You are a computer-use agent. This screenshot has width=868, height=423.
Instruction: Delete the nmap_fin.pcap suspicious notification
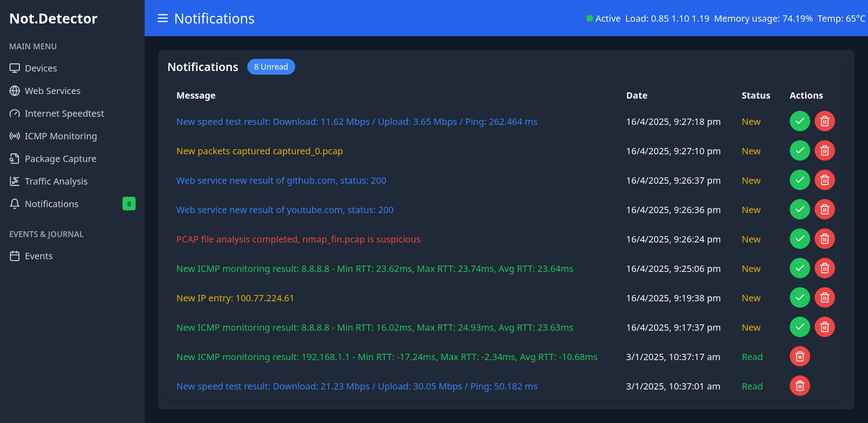[x=825, y=239]
